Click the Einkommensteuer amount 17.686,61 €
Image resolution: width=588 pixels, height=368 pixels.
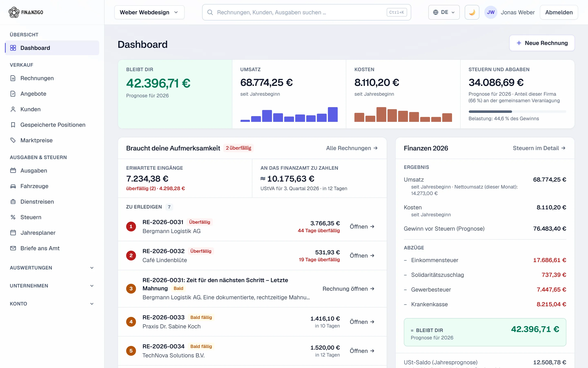coord(550,260)
